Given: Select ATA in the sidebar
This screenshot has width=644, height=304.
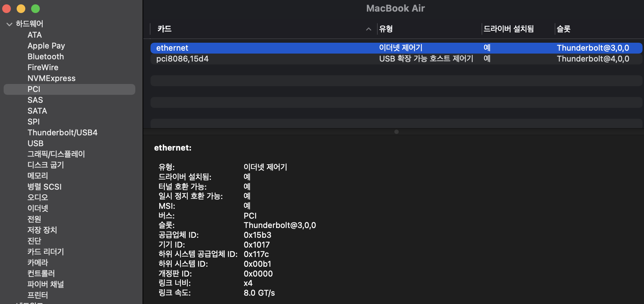Looking at the screenshot, I should [35, 35].
